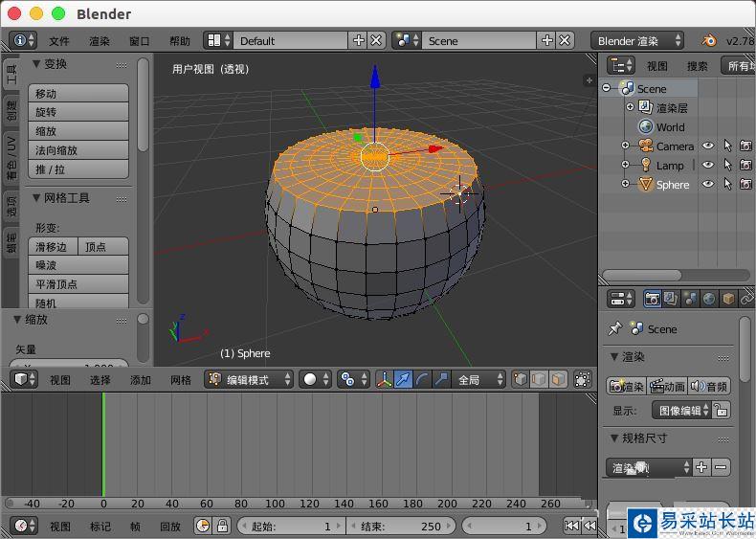Hide the Camera in the viewport

(708, 146)
